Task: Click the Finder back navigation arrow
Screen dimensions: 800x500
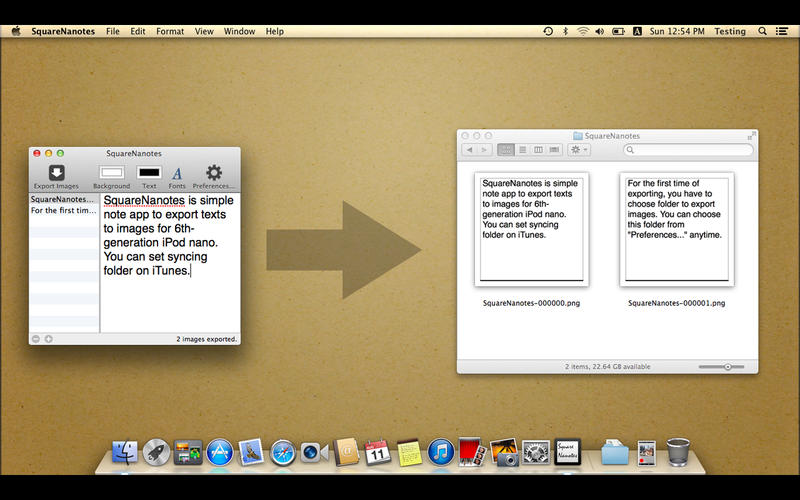Action: [469, 150]
